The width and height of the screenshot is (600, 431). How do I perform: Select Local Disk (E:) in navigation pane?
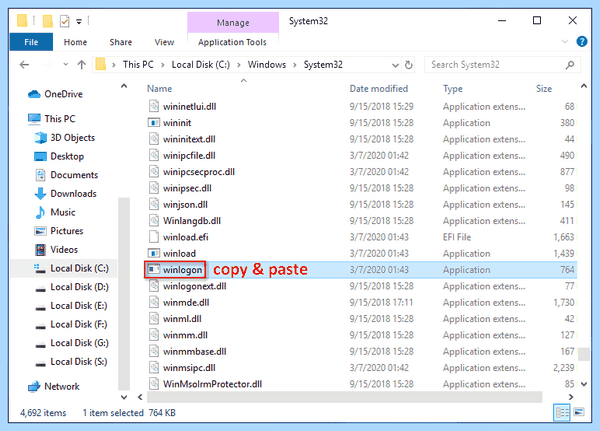(79, 306)
